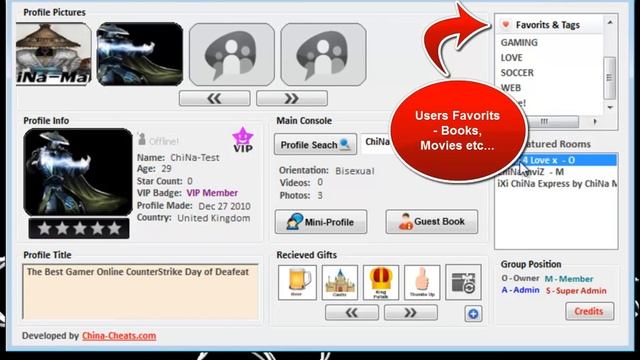This screenshot has width=640, height=360.
Task: Click the 'Dec 27 2010' profile date
Action: [x=224, y=206]
